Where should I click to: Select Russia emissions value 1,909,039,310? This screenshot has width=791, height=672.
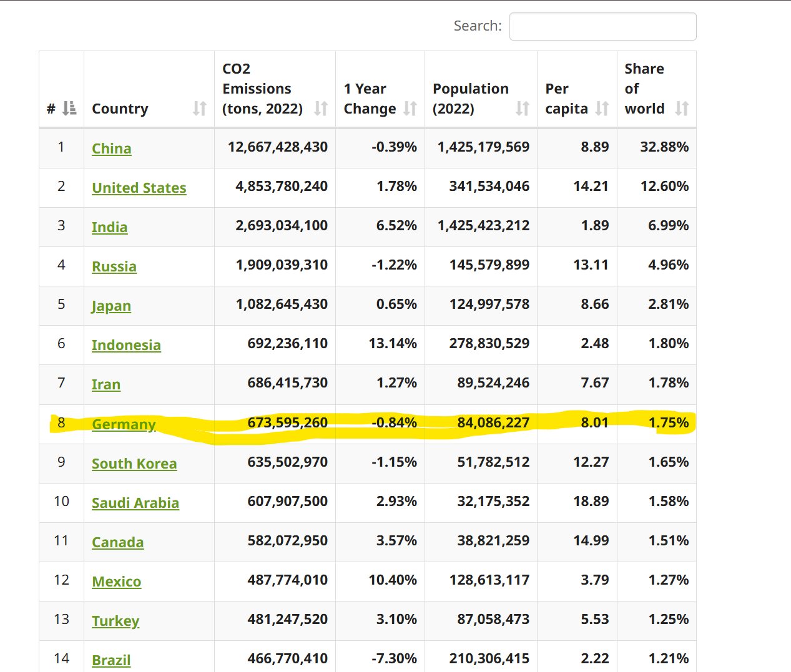[x=282, y=265]
